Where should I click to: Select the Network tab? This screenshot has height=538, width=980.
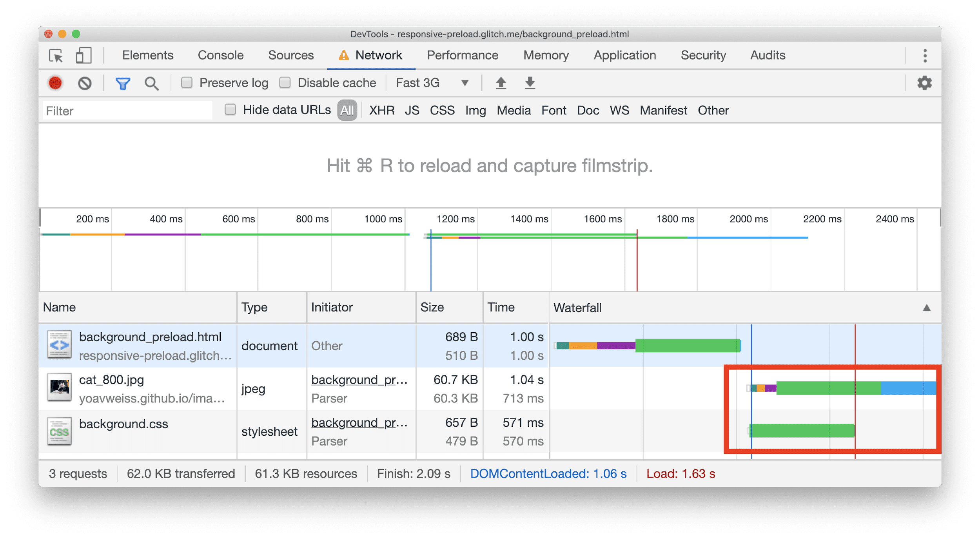click(377, 55)
